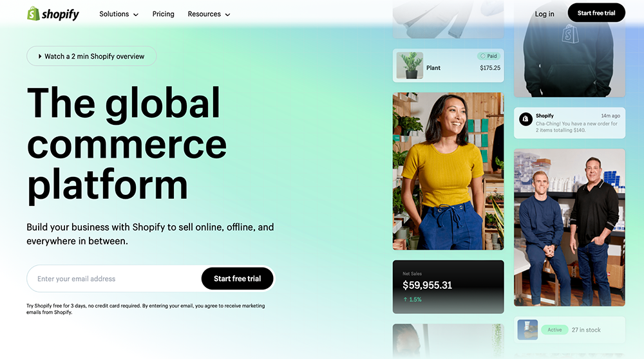The image size is (644, 359).
Task: Click the Log in link
Action: 544,14
